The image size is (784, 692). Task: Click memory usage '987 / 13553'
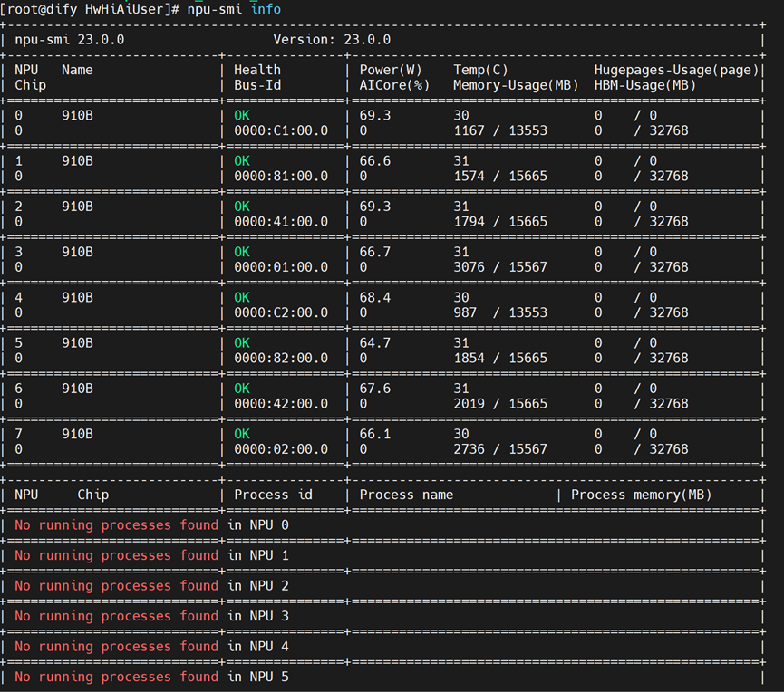pyautogui.click(x=500, y=312)
